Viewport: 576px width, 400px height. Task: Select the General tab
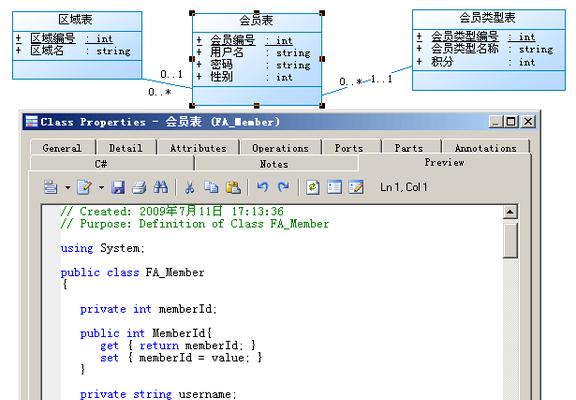(62, 148)
